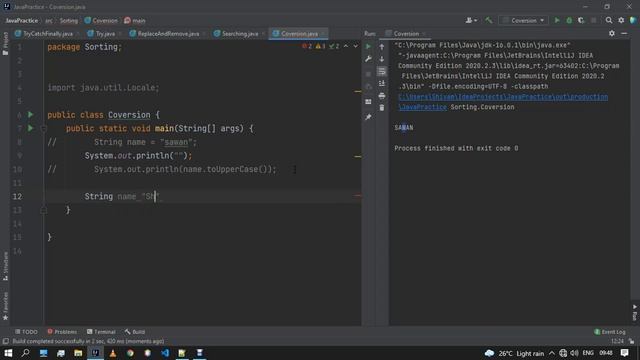This screenshot has height=360, width=640.
Task: Close the Coversion.java editor tab
Action: point(323,34)
